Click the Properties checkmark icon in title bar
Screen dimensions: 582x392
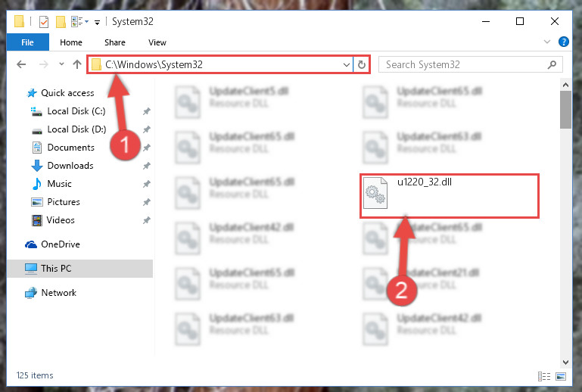(x=43, y=22)
